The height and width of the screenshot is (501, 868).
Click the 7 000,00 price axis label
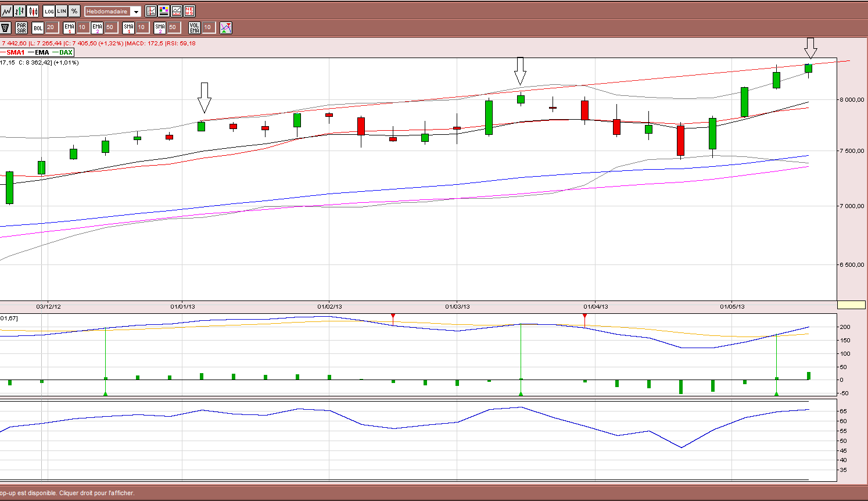[x=852, y=206]
